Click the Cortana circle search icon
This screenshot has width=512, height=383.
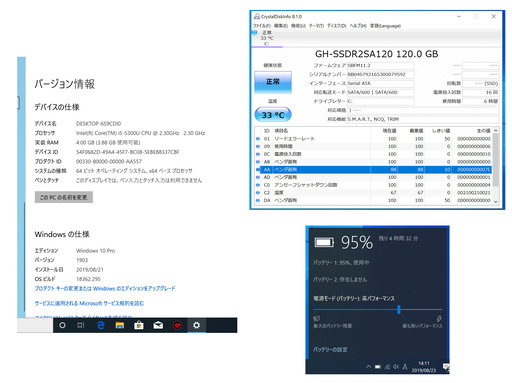[x=62, y=325]
